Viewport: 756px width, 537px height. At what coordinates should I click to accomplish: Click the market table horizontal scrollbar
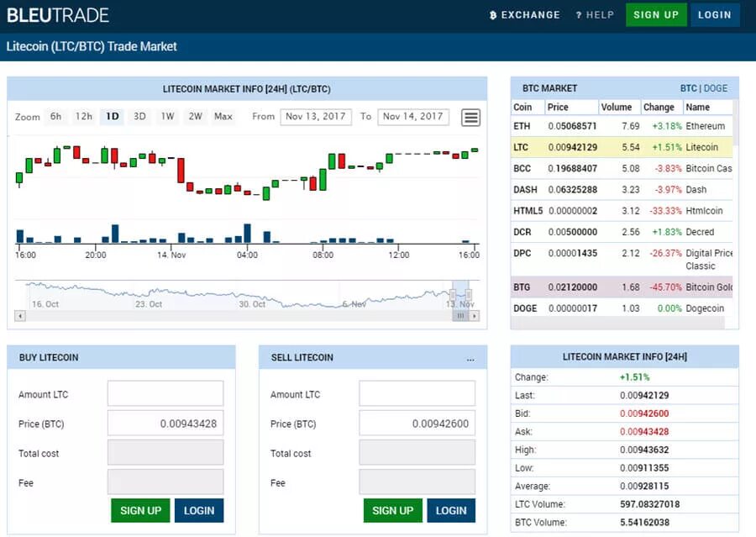tap(618, 324)
